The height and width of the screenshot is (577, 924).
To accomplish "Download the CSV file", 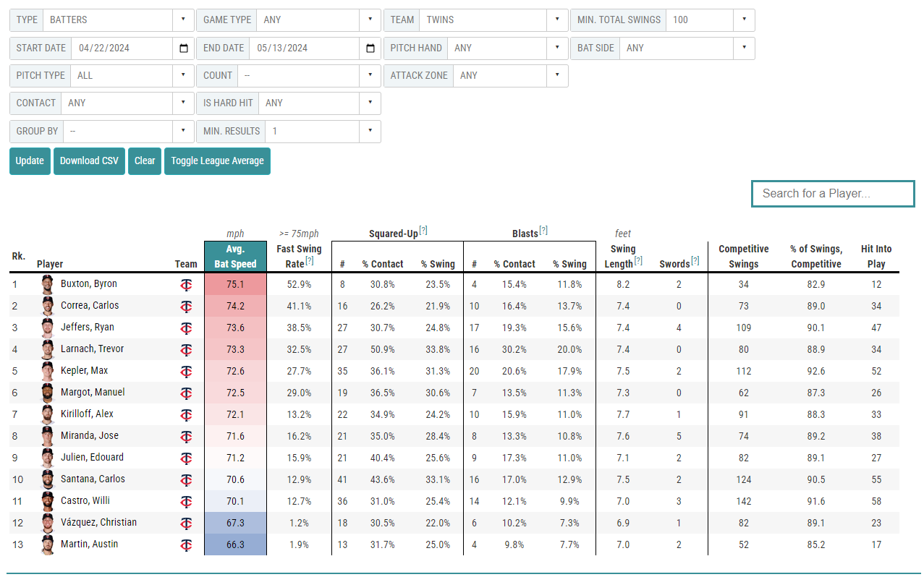I will (89, 161).
